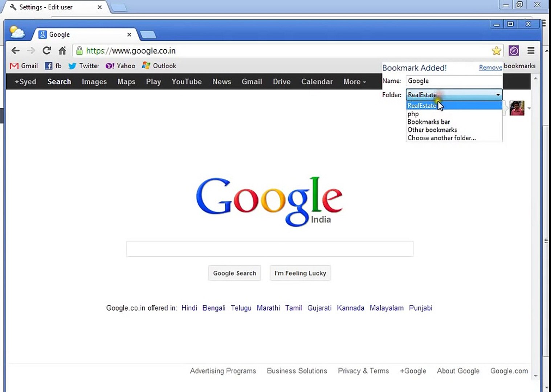
Task: Open Calendar in the Google bar
Action: tap(317, 82)
